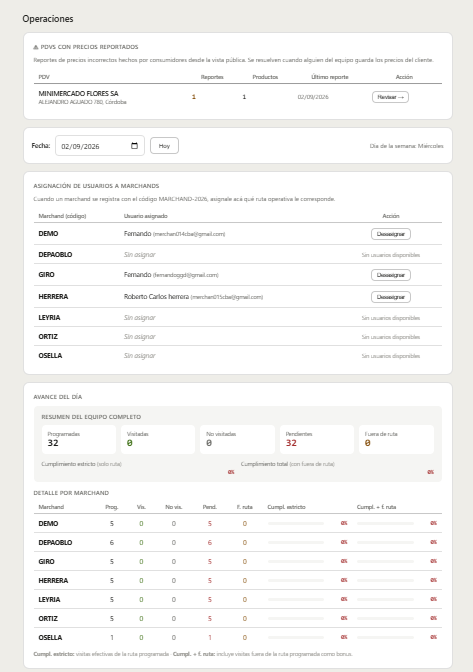
Task: Click Revisar button for MINIMERCADO FLORES SA
Action: pyautogui.click(x=390, y=97)
